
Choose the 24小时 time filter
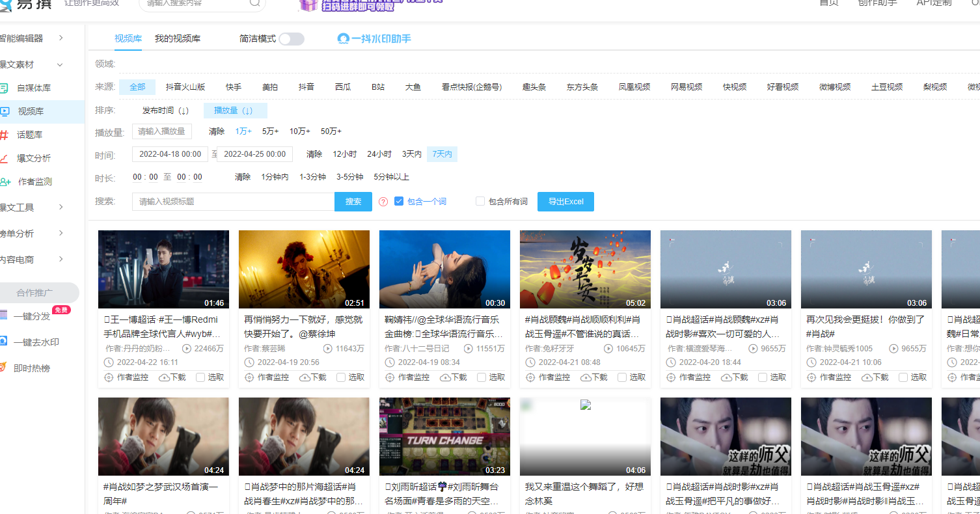(379, 154)
